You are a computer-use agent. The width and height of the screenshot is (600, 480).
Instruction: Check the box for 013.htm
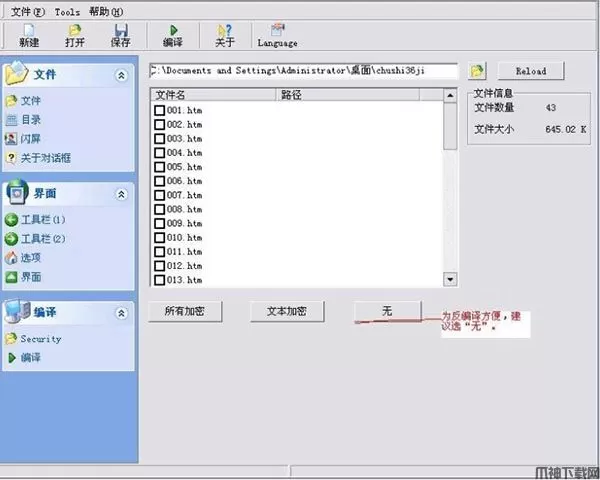click(x=160, y=280)
